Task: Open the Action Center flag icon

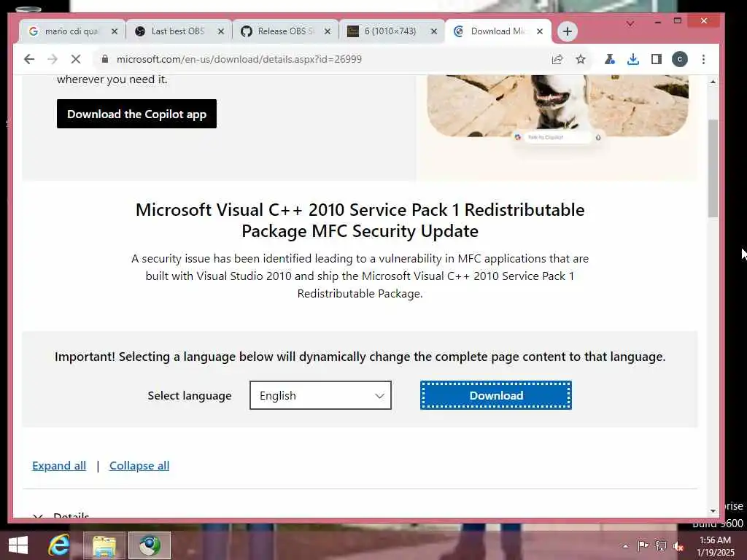Action: 643,545
